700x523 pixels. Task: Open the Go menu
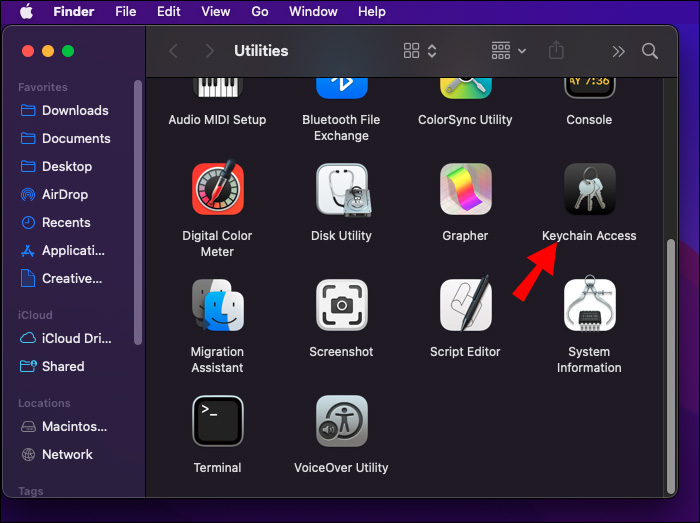260,12
